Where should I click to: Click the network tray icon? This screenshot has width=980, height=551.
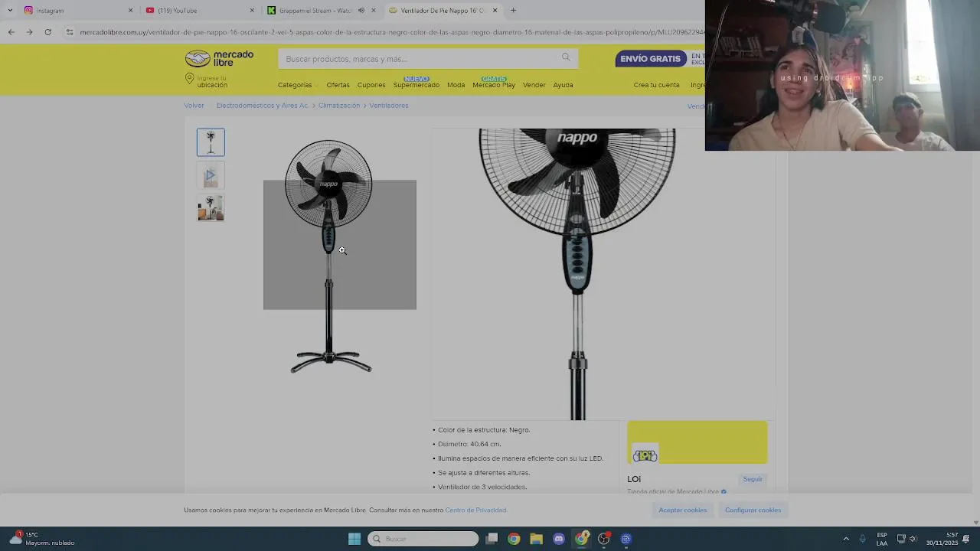[901, 539]
